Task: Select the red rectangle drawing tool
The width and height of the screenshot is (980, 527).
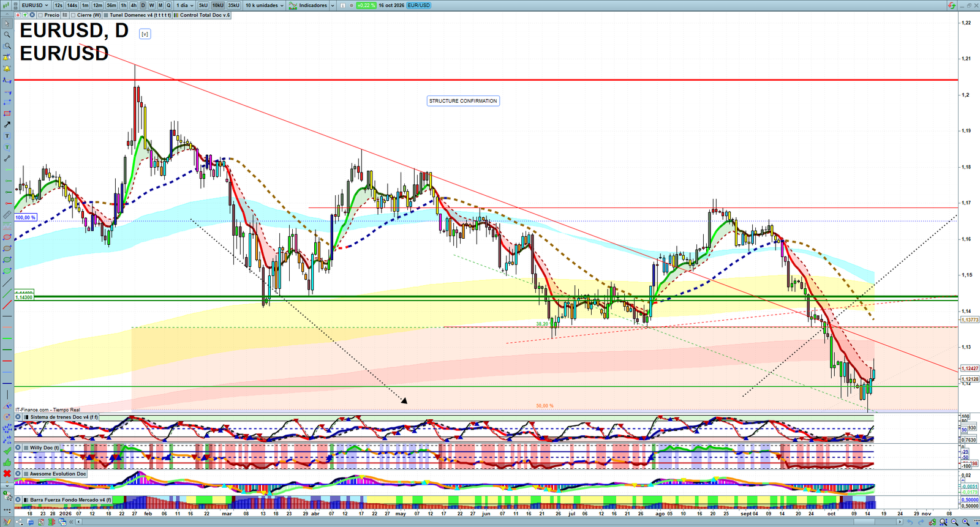Action: click(x=7, y=113)
